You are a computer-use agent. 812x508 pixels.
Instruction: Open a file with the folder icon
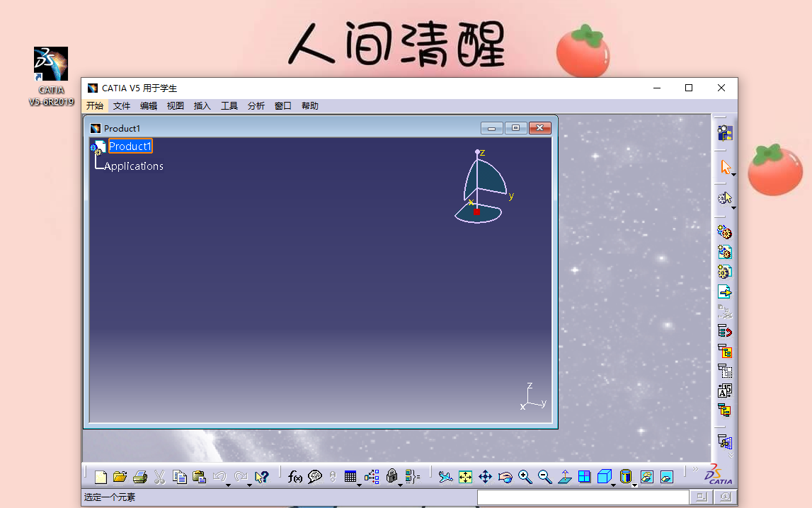(120, 477)
